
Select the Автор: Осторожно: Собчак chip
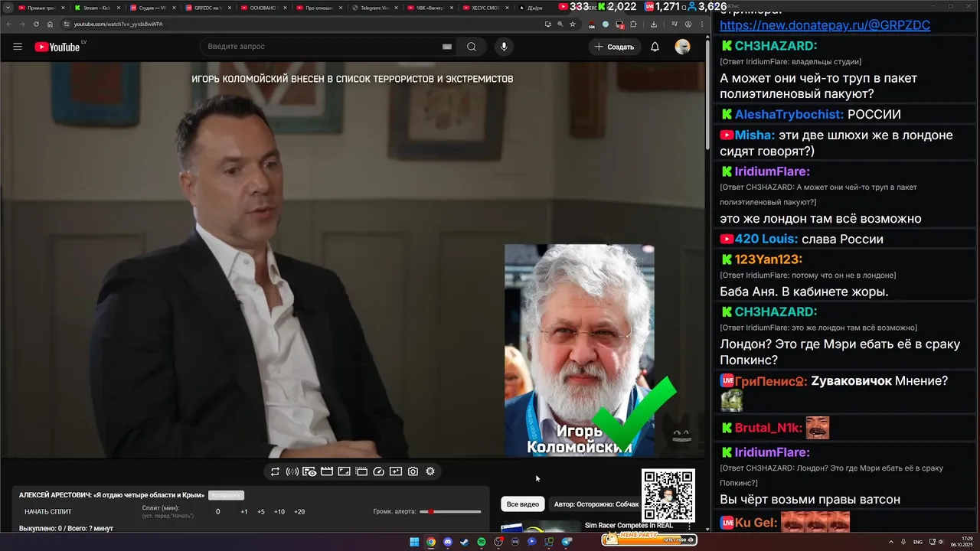pos(596,504)
